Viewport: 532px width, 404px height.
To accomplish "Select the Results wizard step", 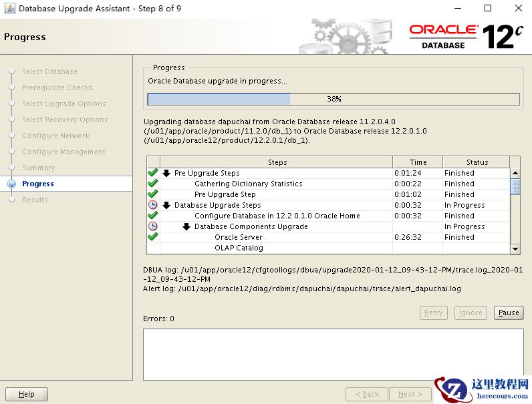I will (35, 200).
